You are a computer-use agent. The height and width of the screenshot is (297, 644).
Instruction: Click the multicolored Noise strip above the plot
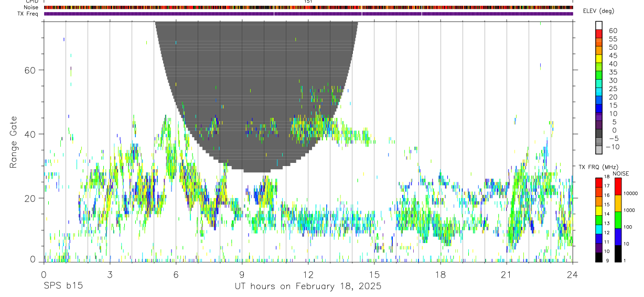[308, 7]
